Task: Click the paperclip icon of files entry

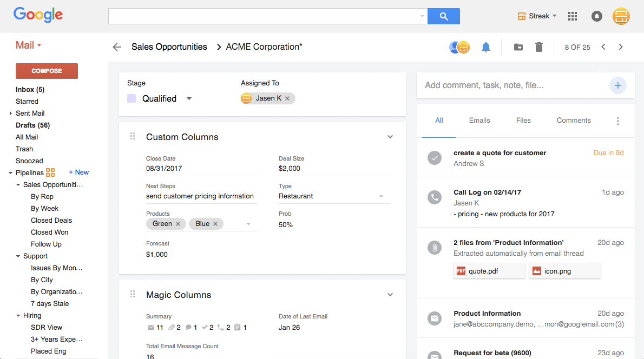Action: 434,248
